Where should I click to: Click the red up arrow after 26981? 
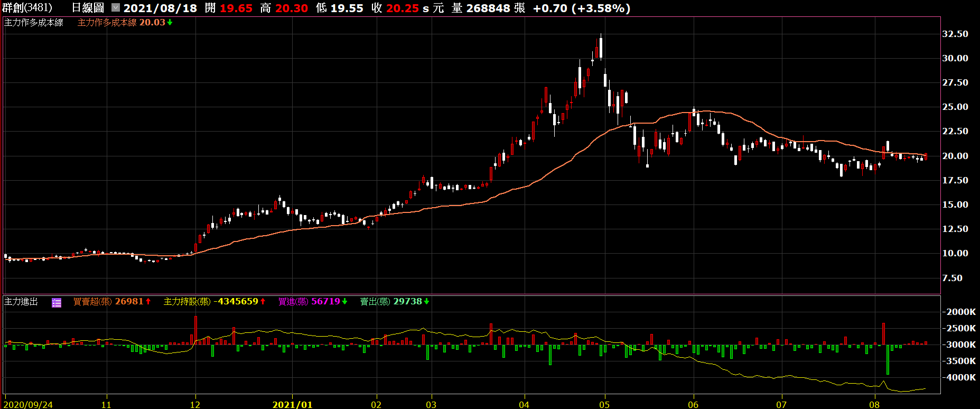pos(148,301)
